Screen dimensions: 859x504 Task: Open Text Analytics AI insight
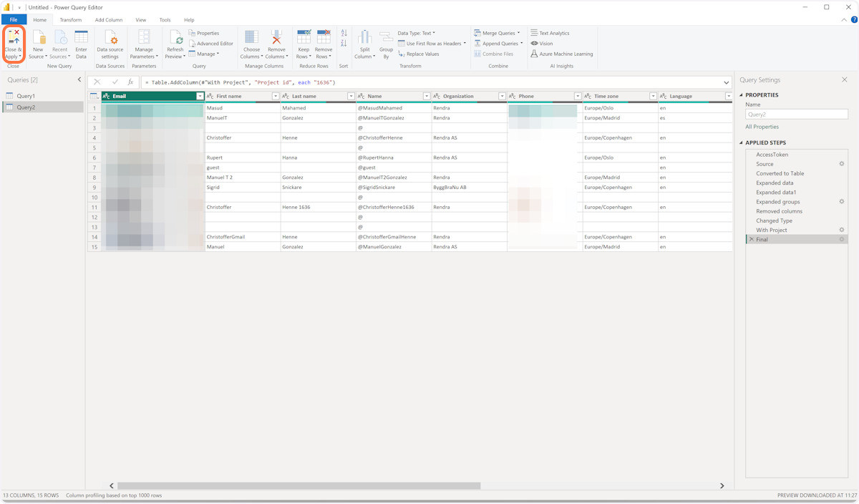550,33
